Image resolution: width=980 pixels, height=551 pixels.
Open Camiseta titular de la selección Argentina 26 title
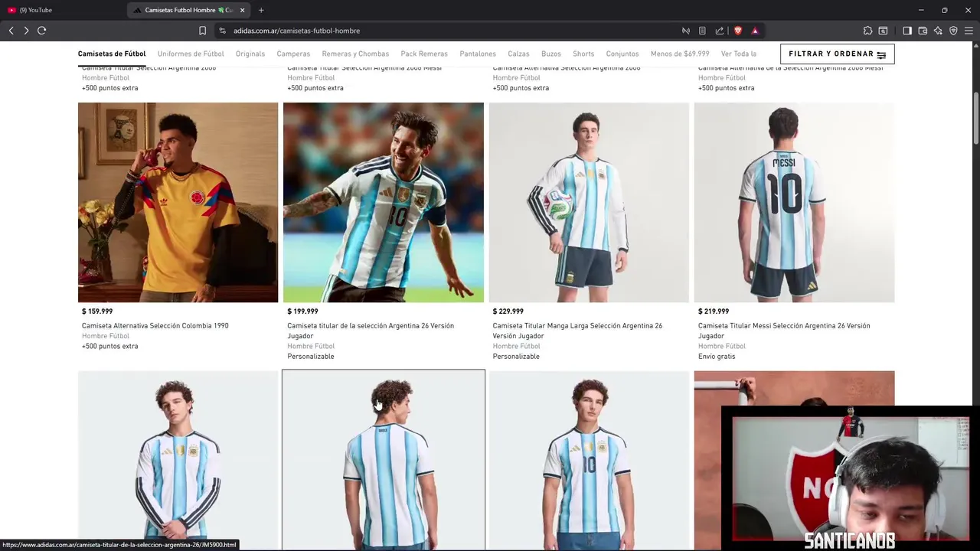pyautogui.click(x=371, y=331)
